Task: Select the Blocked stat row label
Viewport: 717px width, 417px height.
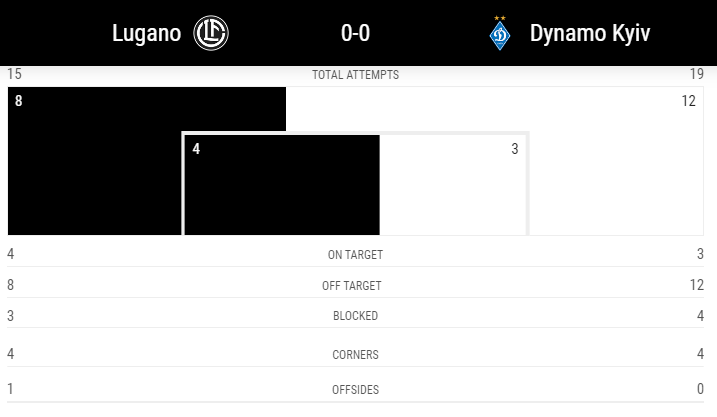Action: (x=355, y=316)
